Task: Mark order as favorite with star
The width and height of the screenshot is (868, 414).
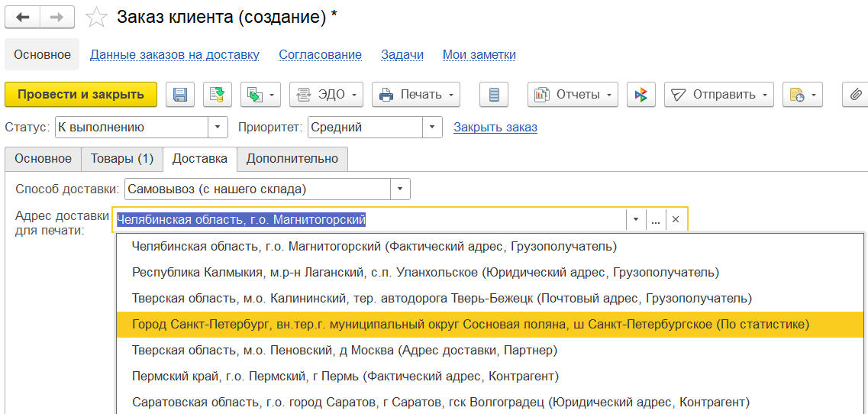Action: (96, 18)
